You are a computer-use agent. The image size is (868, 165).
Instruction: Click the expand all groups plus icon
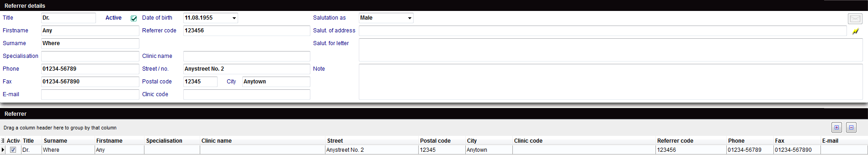(x=836, y=128)
